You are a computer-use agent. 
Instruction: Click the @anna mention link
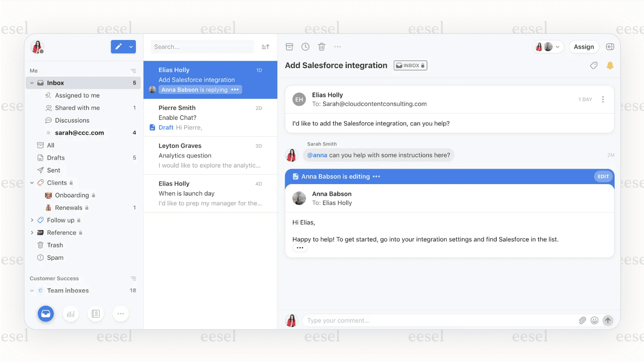(x=317, y=155)
